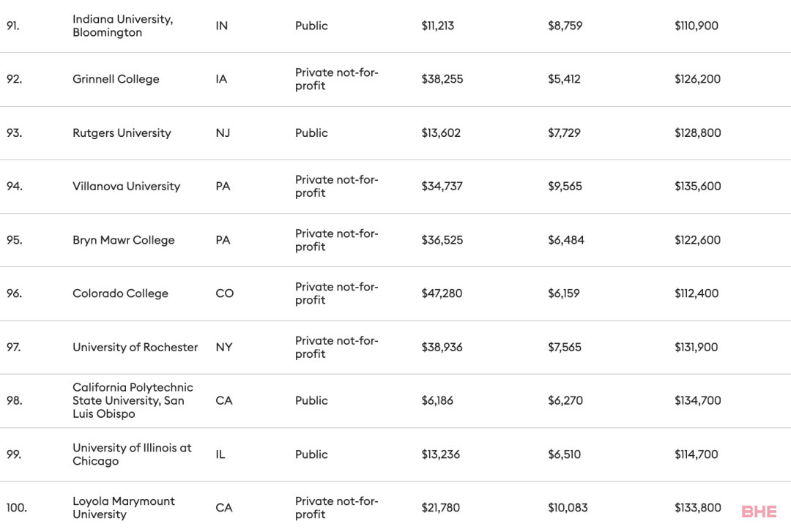Image resolution: width=791 pixels, height=532 pixels.
Task: Click Colorado College school name
Action: click(120, 293)
